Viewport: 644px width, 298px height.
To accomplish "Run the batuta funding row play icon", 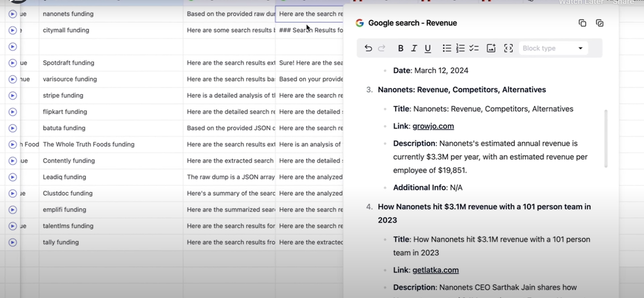I will point(12,128).
